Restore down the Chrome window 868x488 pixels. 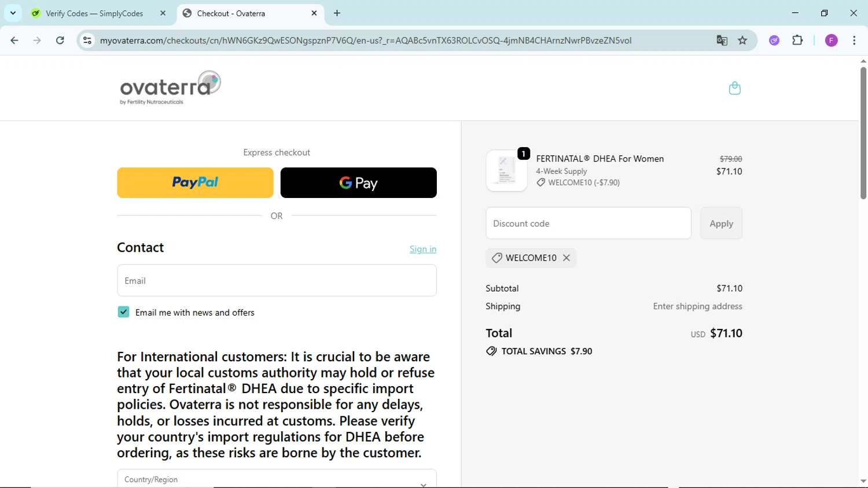point(824,13)
